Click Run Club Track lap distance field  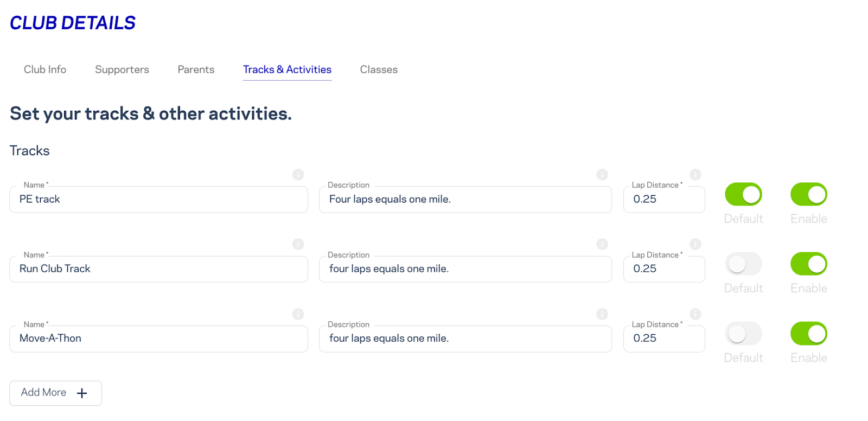click(x=664, y=269)
